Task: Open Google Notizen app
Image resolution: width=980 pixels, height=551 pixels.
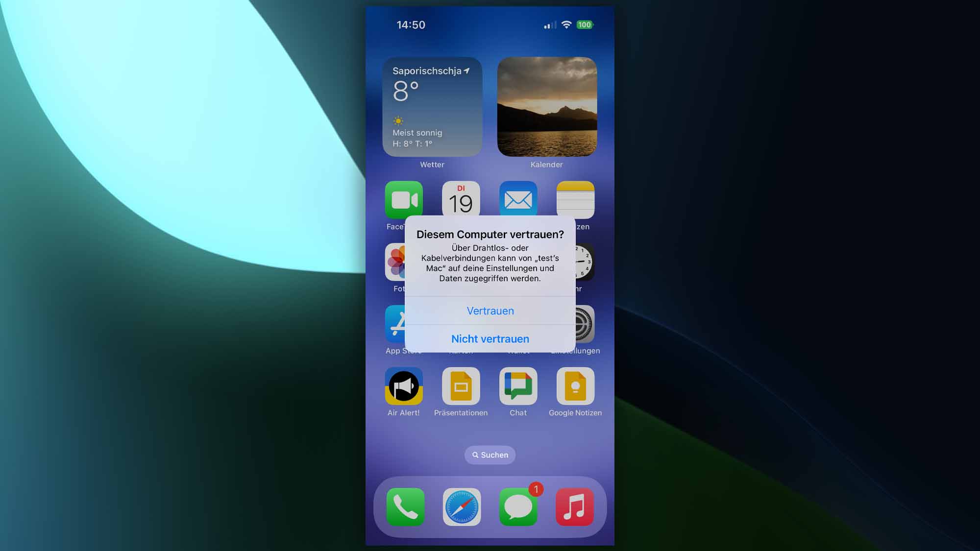Action: (575, 386)
